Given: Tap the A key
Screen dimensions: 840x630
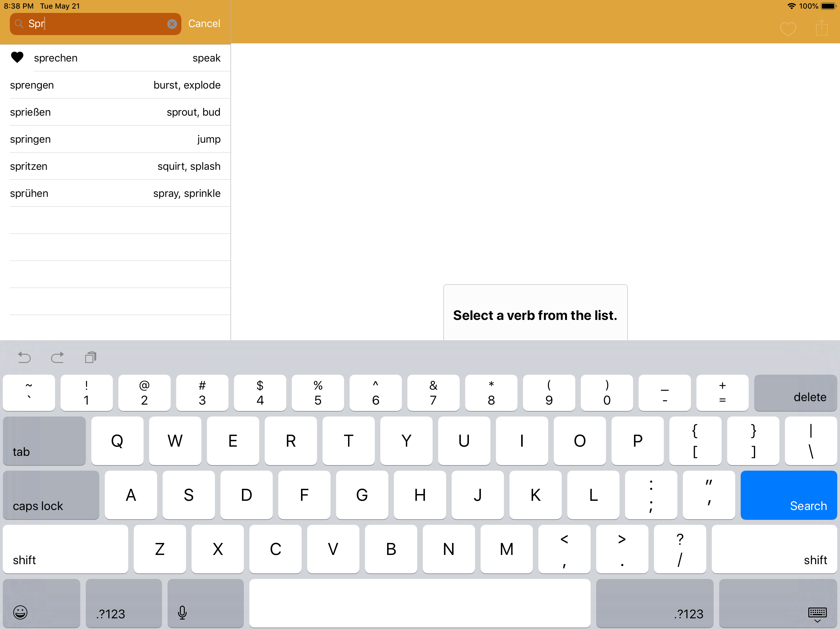Looking at the screenshot, I should 131,495.
